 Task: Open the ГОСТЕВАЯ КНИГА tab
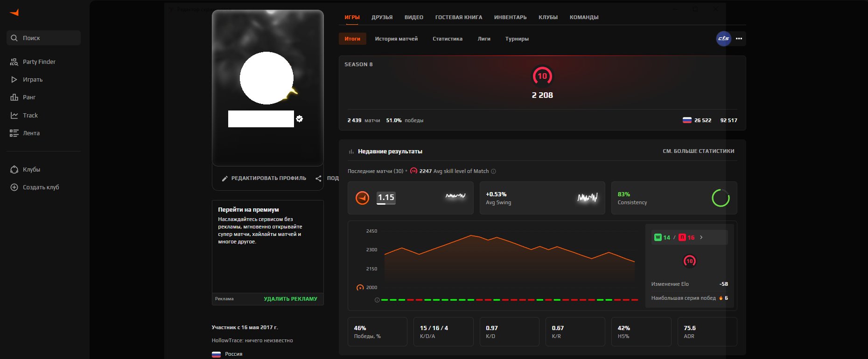(459, 17)
